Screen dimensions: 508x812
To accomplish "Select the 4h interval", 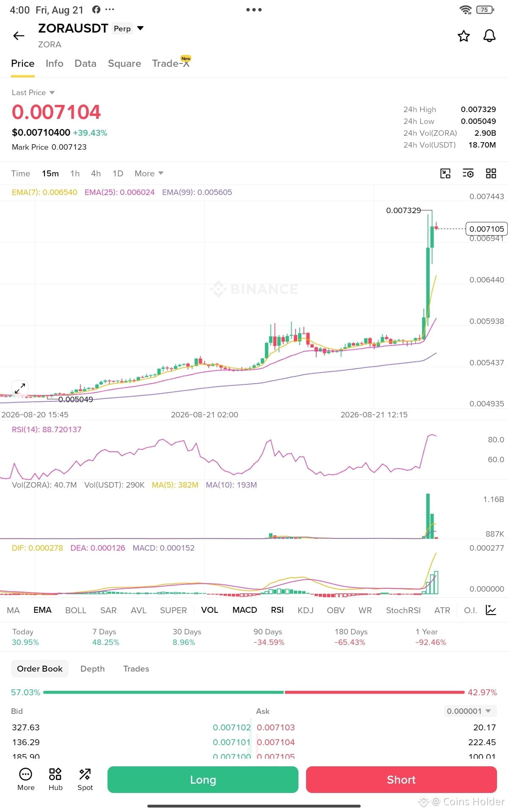I will [96, 173].
